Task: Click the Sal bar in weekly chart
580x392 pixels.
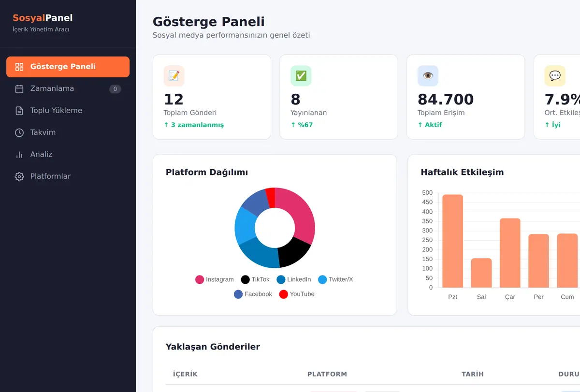Action: [x=481, y=273]
